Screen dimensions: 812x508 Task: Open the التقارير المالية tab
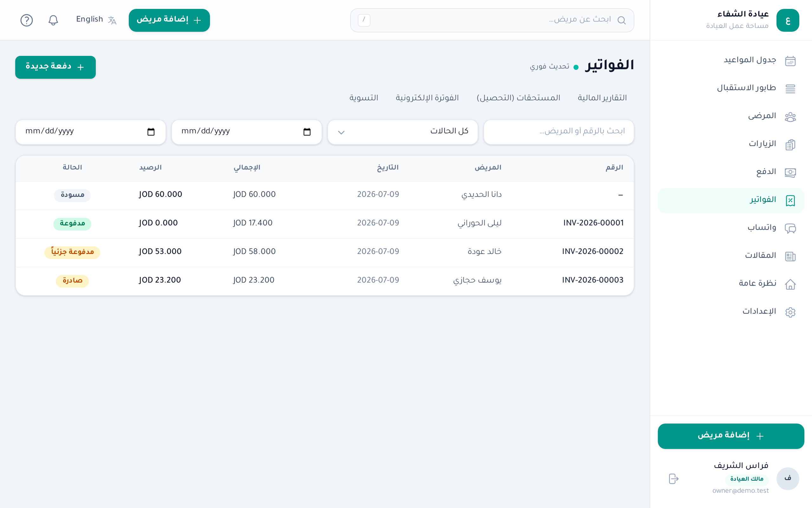click(602, 98)
